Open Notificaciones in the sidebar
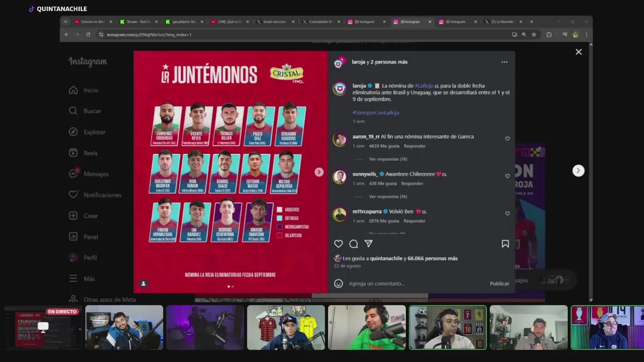The height and width of the screenshot is (362, 644). [95, 195]
